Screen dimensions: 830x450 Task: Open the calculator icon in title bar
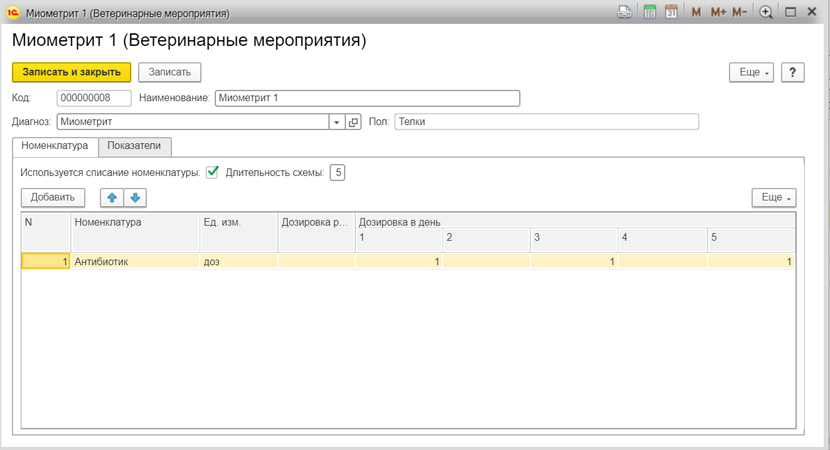[x=649, y=12]
